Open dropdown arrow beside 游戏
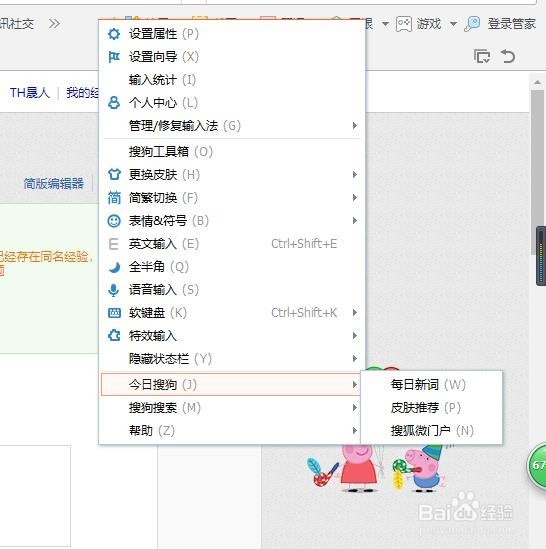This screenshot has height=549, width=546. pyautogui.click(x=453, y=24)
